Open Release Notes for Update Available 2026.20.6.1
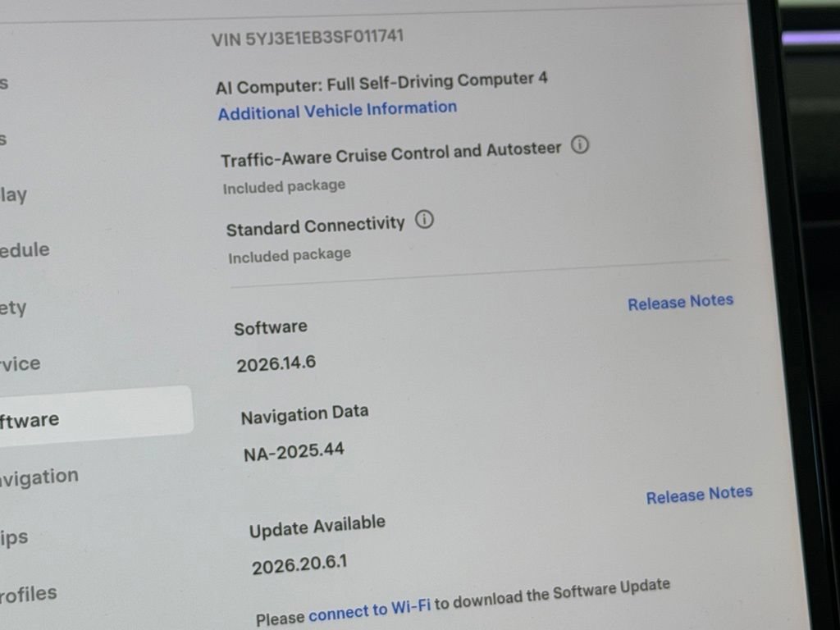 click(x=699, y=495)
